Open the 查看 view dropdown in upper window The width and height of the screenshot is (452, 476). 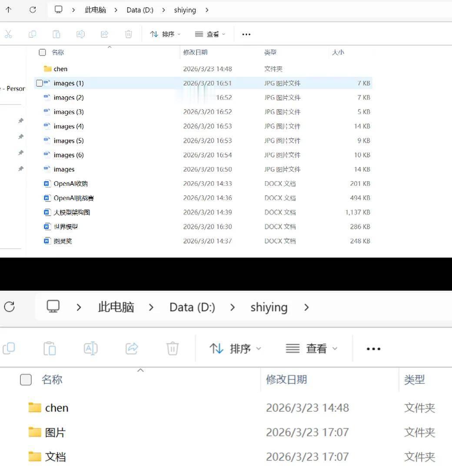pos(210,34)
